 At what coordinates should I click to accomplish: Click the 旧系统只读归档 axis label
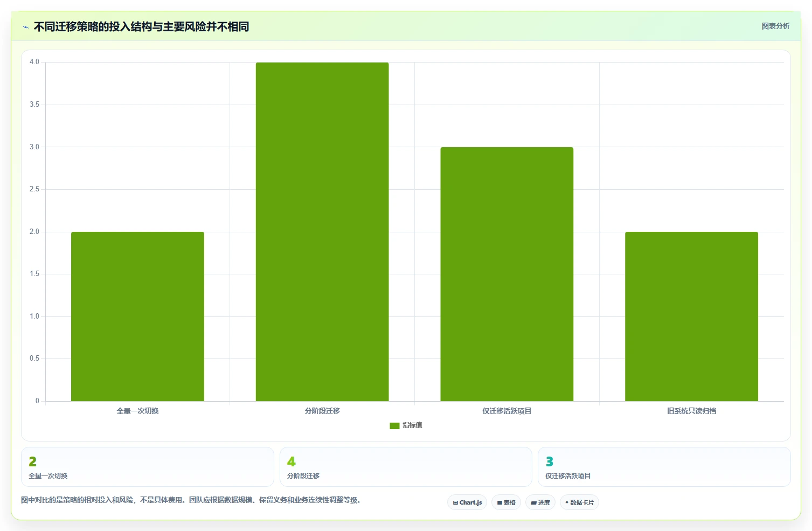point(691,411)
